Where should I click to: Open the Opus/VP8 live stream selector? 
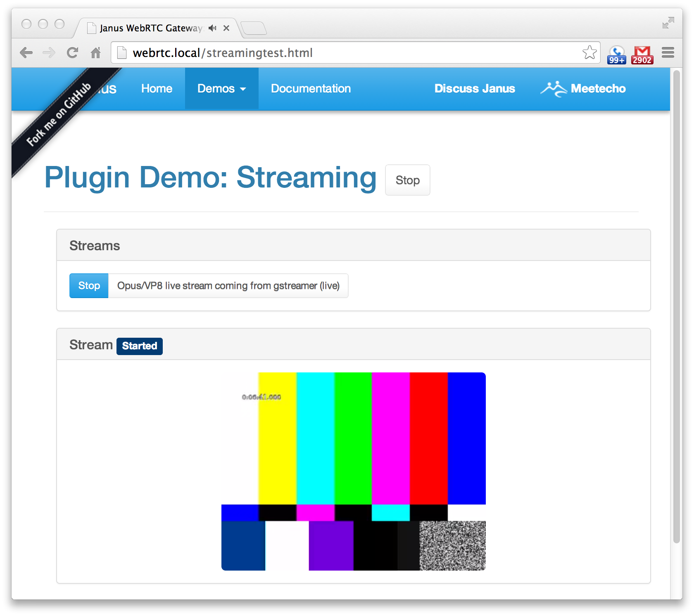[228, 286]
